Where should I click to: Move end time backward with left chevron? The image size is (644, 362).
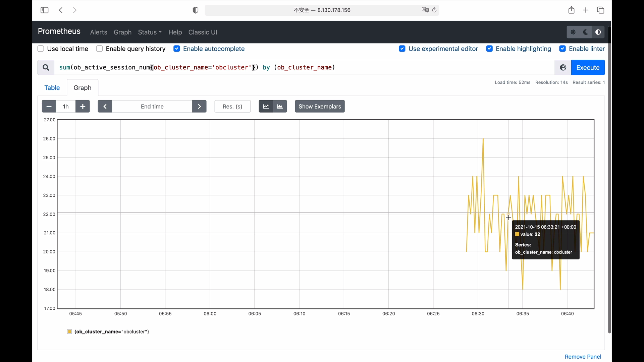105,106
